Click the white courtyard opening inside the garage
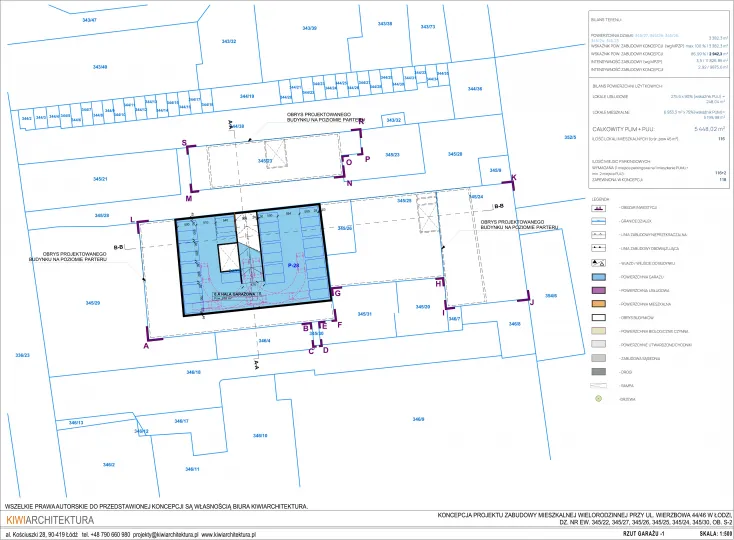The height and width of the screenshot is (540, 734). click(x=230, y=256)
